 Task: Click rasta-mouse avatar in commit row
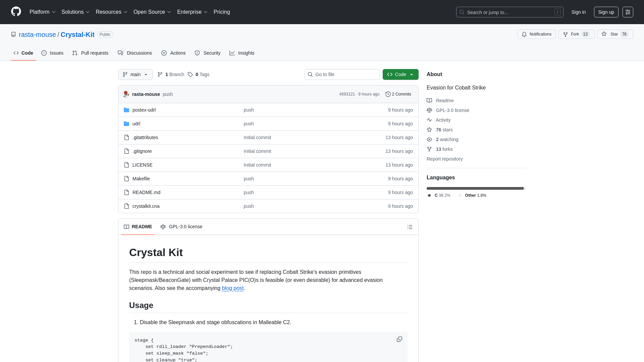coord(126,94)
